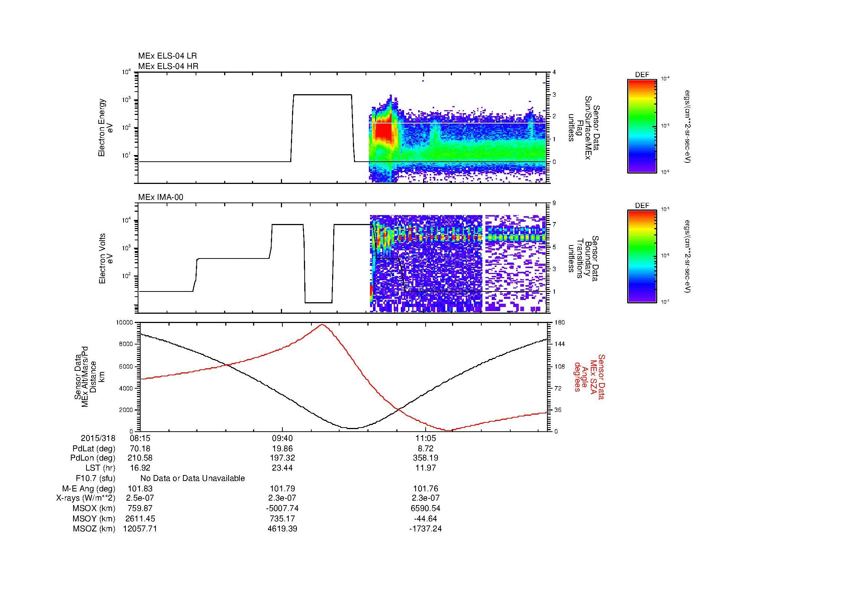
Task: Click the 'Electron Energy eV' axis label
Action: click(x=105, y=128)
